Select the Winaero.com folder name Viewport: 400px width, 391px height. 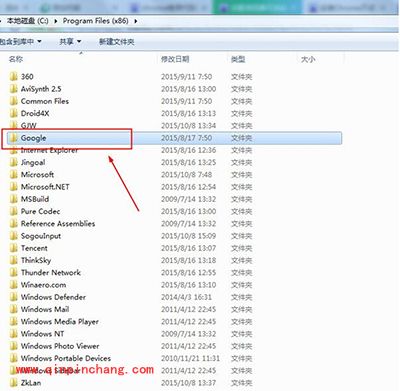[x=43, y=285]
